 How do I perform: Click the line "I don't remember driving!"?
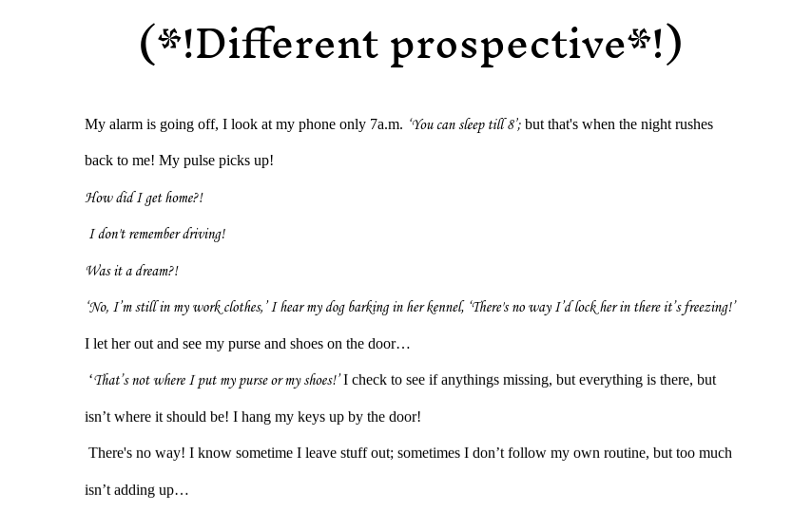(x=157, y=234)
